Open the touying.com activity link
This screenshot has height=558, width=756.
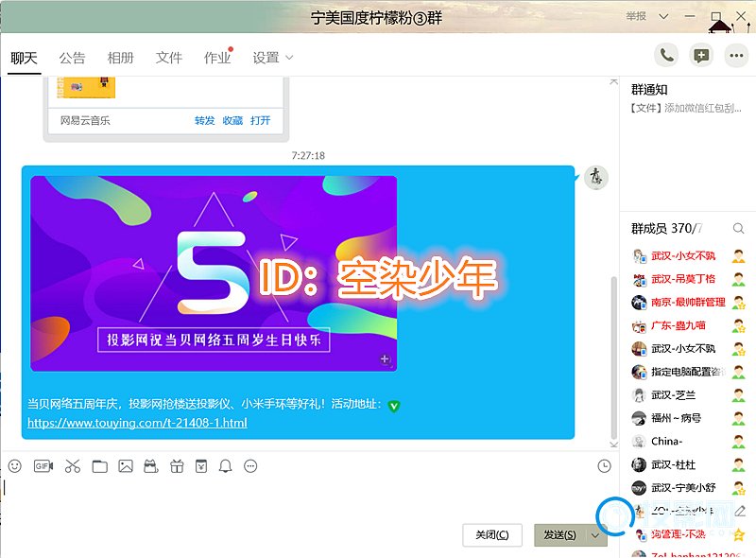pyautogui.click(x=137, y=423)
